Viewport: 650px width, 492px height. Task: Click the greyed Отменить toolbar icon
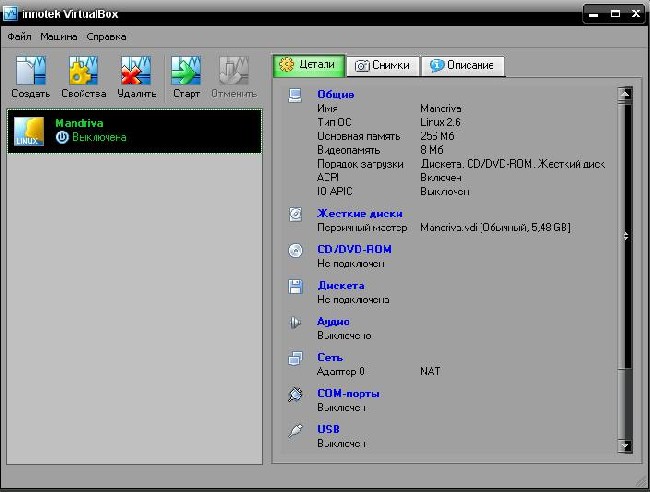[234, 71]
